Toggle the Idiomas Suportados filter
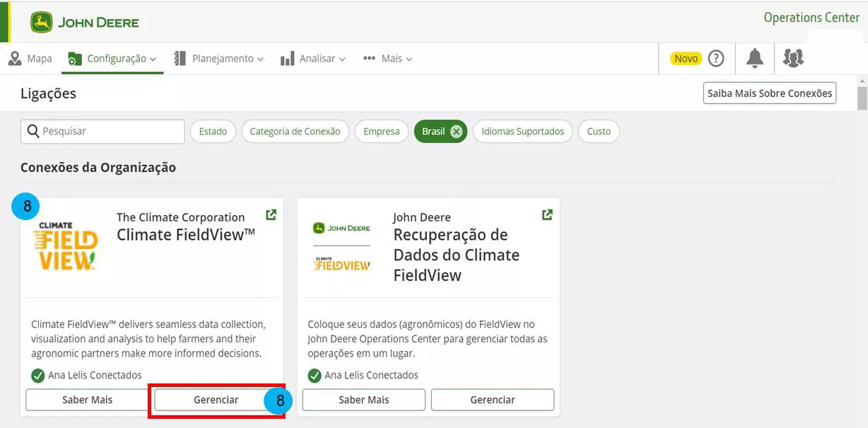Screen dimensions: 868x428 522,132
